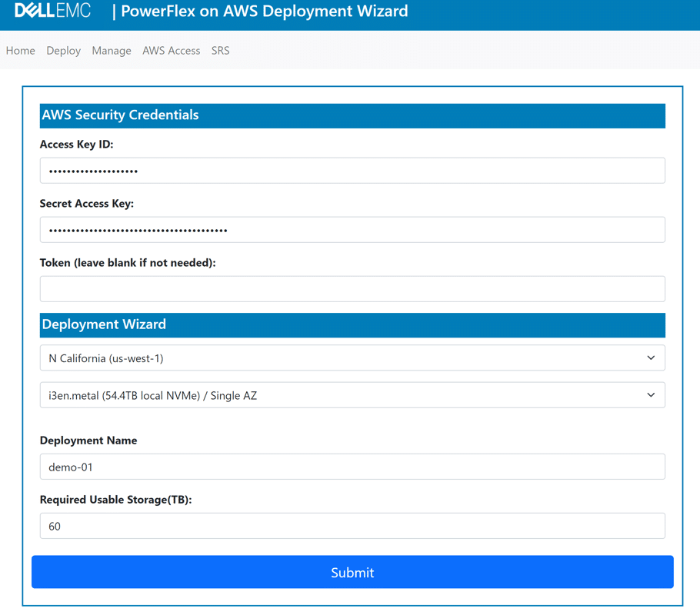Click the Dell EMC logo
Viewport: 700px width, 615px height.
pyautogui.click(x=52, y=11)
